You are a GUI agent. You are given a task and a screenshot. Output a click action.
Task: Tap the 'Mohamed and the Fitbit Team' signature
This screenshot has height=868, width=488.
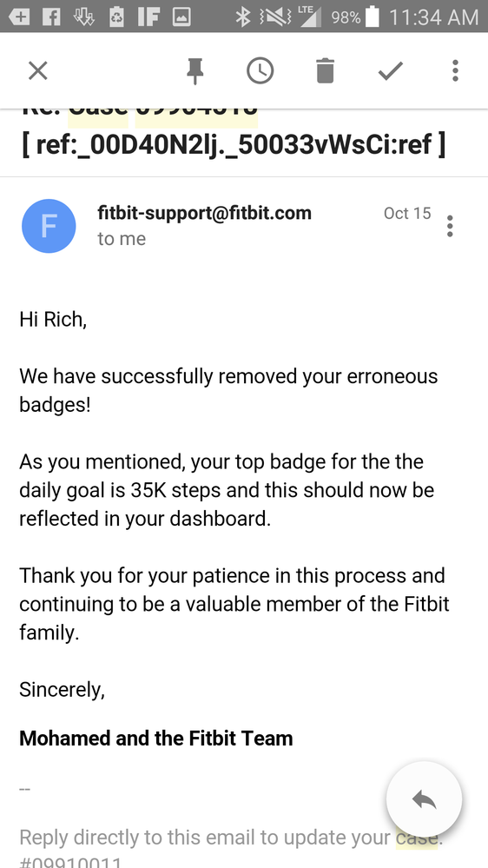click(x=156, y=738)
